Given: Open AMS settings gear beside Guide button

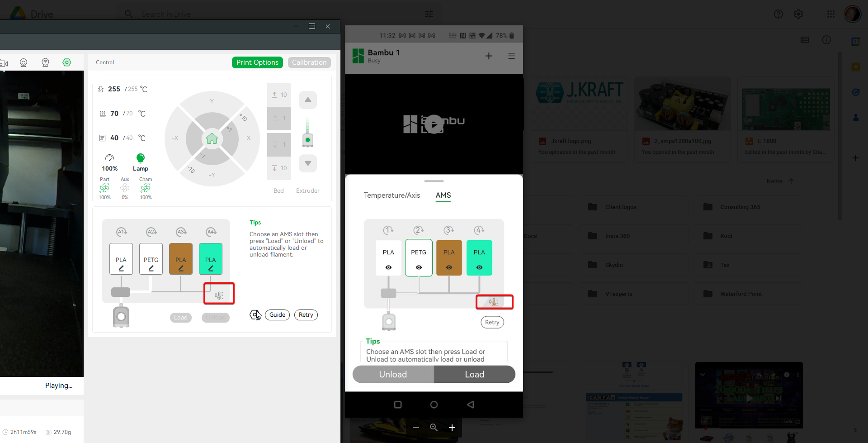Looking at the screenshot, I should pos(255,314).
